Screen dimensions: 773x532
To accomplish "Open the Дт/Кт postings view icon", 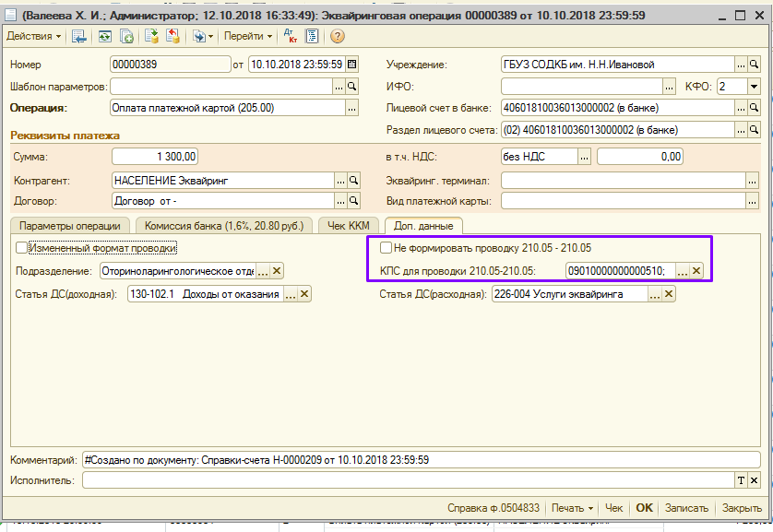I will click(x=291, y=36).
